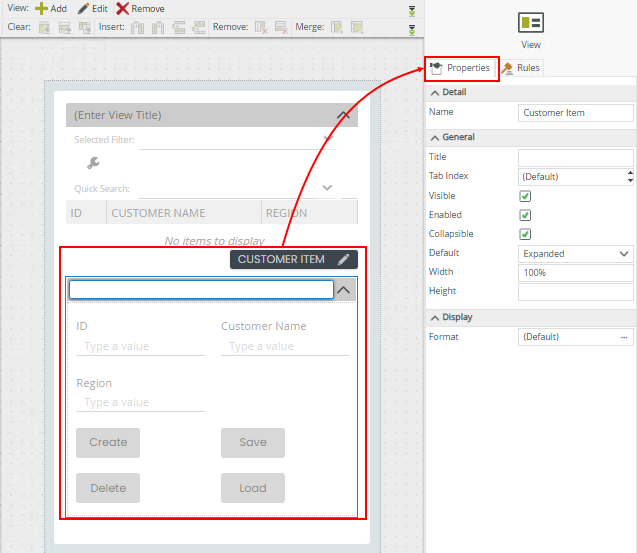Click the first Clear icon in the toolbar
The image size is (637, 553).
pos(45,27)
